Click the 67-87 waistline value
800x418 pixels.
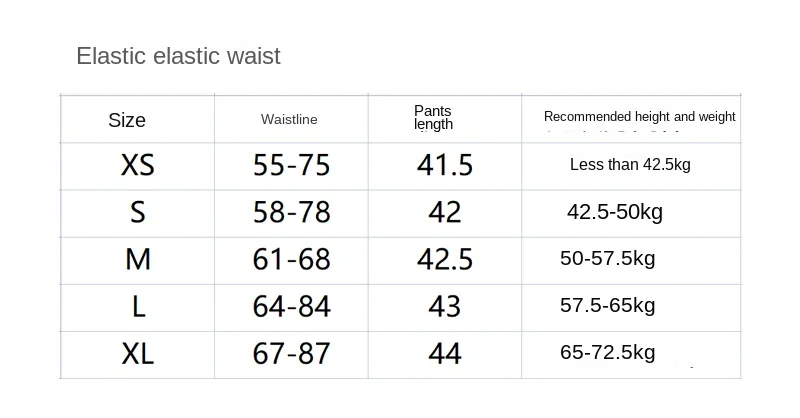pyautogui.click(x=291, y=354)
